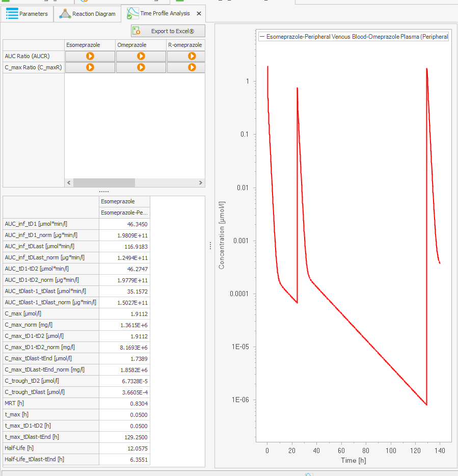Open the Parameters tab
458x476 pixels.
tap(27, 14)
